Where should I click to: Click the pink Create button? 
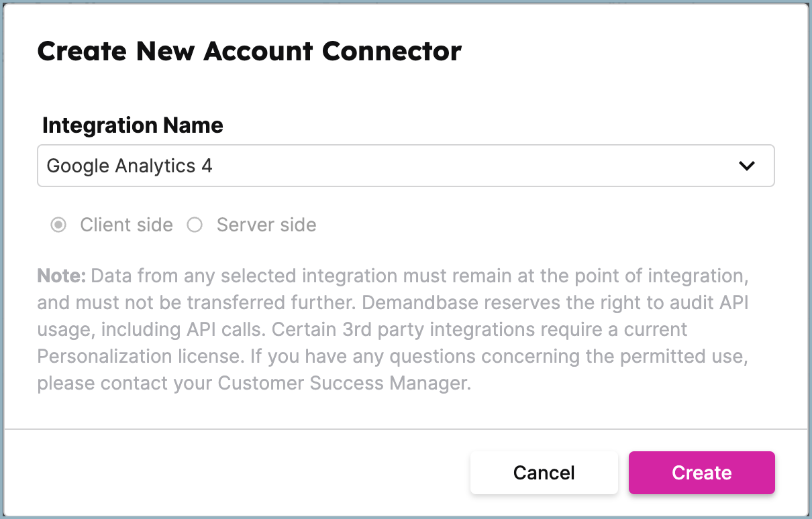(702, 473)
